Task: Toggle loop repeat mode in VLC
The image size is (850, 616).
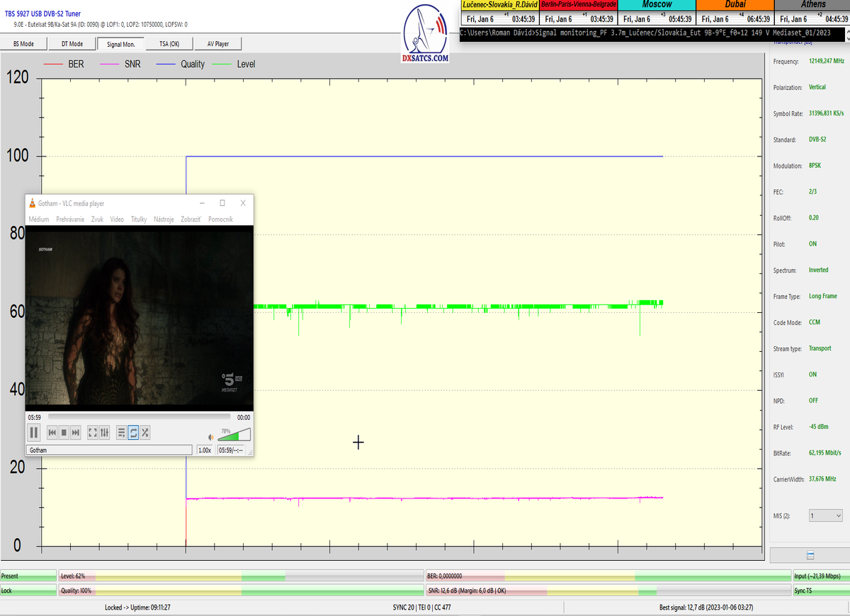Action: 133,432
